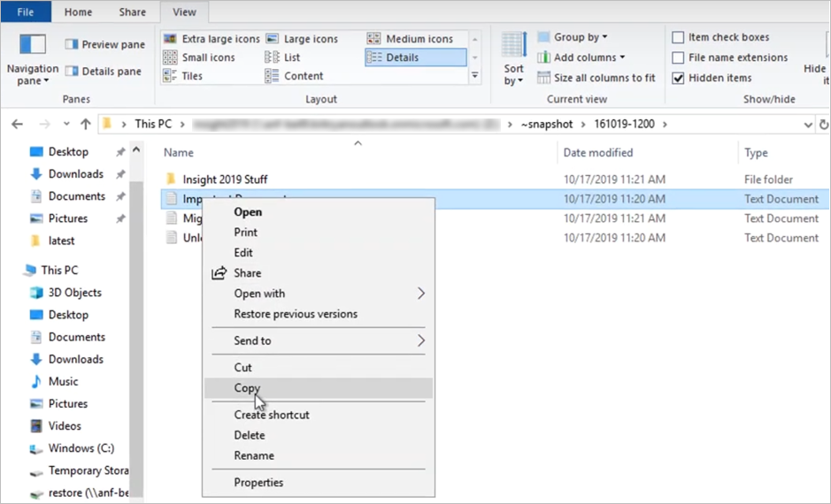The width and height of the screenshot is (831, 504).
Task: Sort by the Name column header
Action: tap(179, 152)
